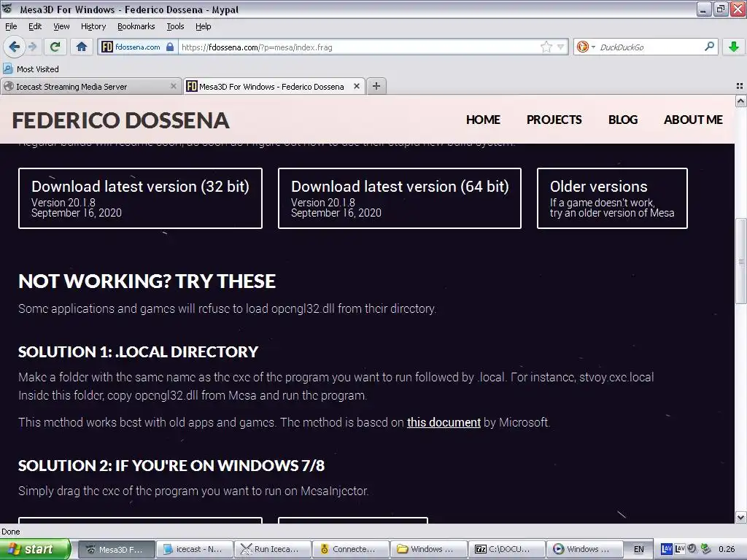Reload the page with the refresh icon
747x560 pixels.
click(55, 47)
